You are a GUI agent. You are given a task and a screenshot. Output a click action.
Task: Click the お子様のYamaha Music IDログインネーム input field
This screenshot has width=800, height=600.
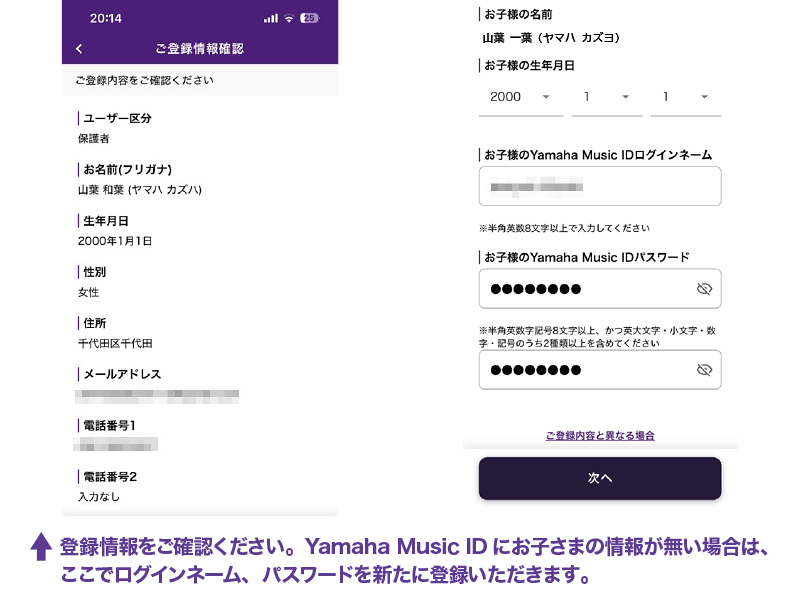point(600,186)
